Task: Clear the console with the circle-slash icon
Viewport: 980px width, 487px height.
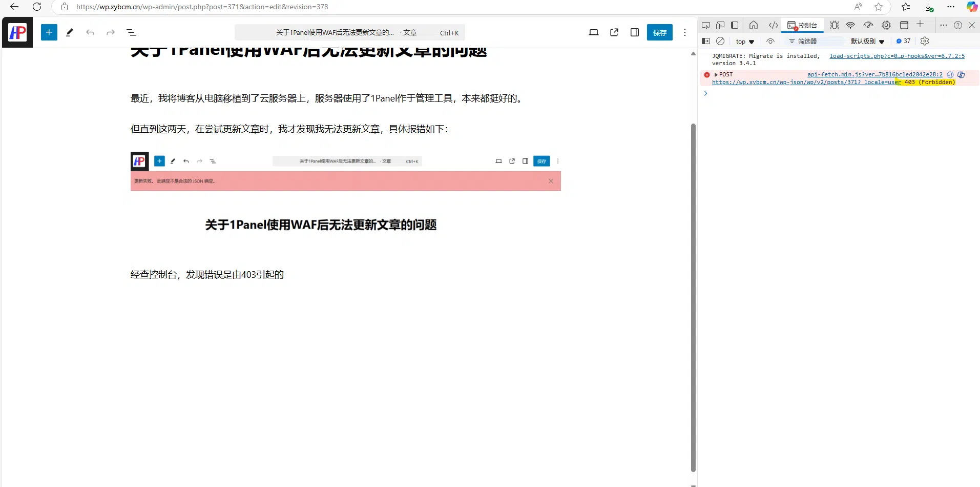Action: click(x=720, y=41)
